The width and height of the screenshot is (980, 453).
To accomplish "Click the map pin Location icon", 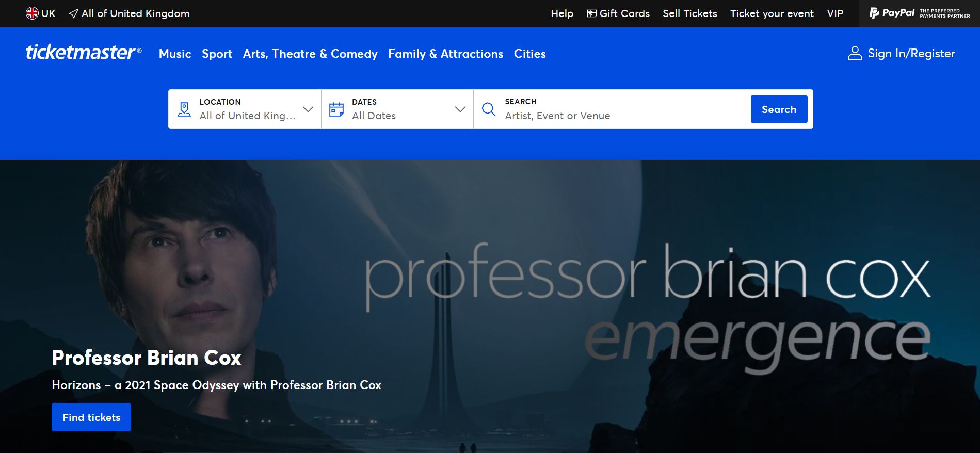I will pyautogui.click(x=184, y=109).
